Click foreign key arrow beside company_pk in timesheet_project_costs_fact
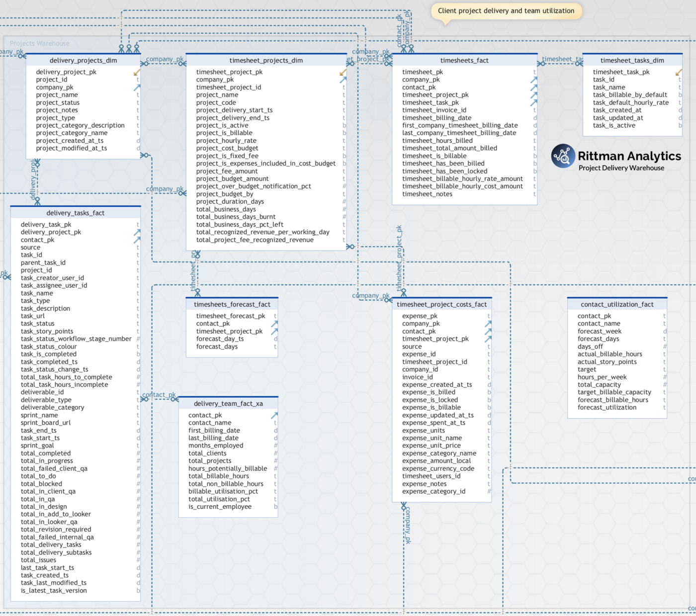Screen dimensions: 696x616 coord(488,324)
